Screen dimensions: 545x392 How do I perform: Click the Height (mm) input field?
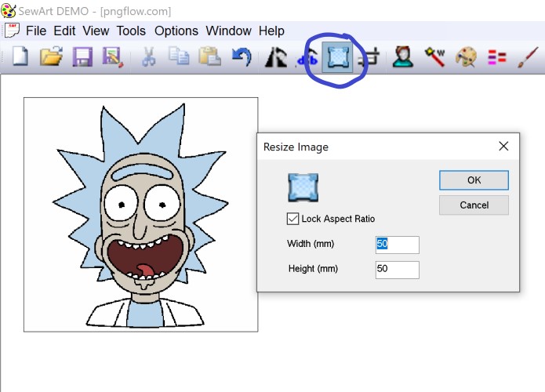point(398,270)
